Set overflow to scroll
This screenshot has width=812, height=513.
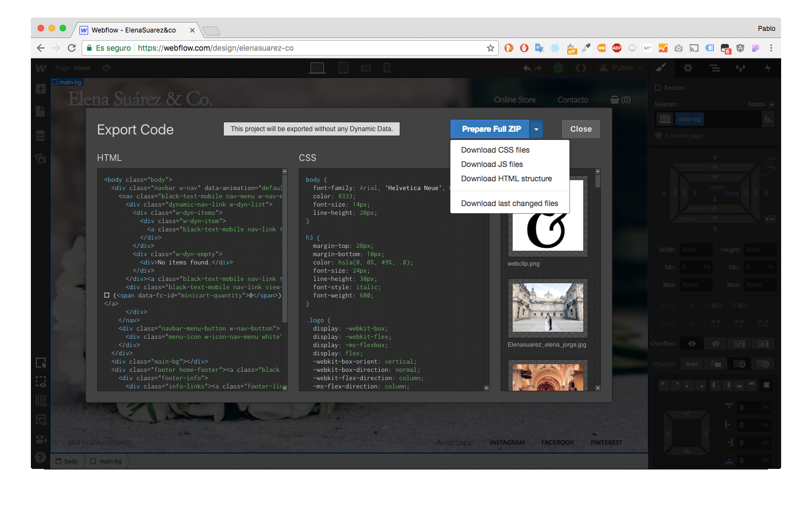739,344
